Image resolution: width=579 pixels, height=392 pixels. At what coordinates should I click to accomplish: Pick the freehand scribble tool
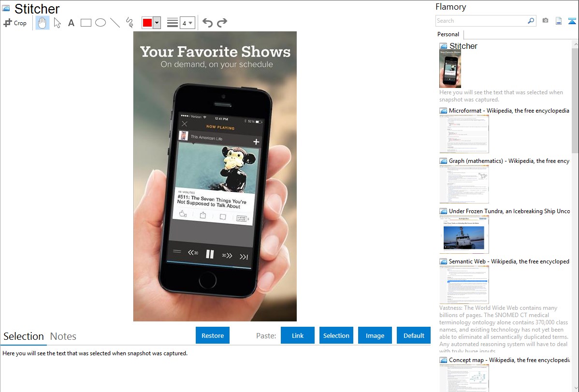130,23
